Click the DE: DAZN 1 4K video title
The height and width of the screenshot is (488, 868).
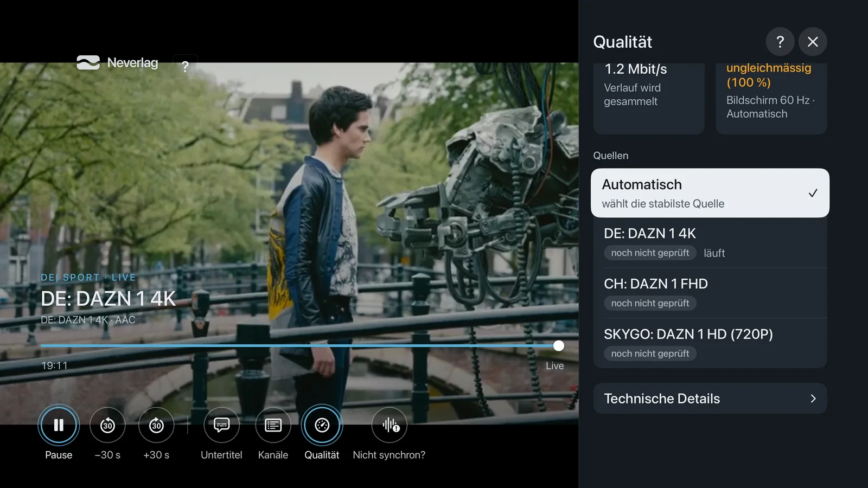[x=108, y=299]
